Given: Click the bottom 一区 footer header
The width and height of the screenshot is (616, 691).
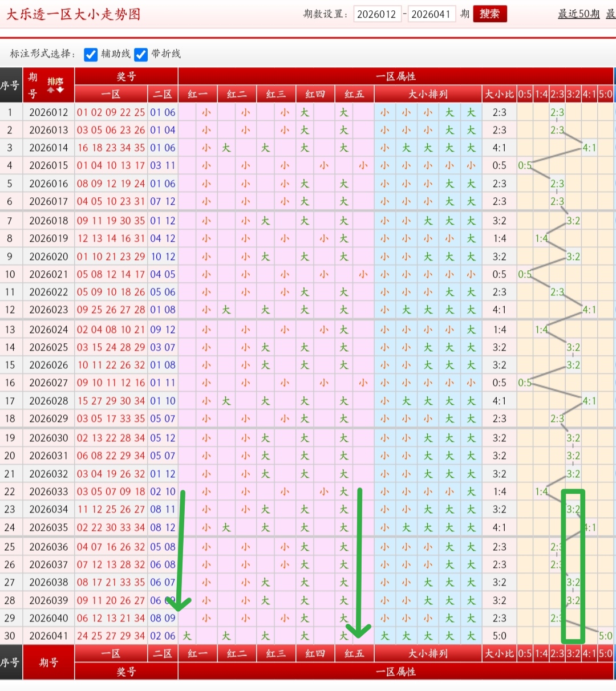Looking at the screenshot, I should tap(111, 653).
